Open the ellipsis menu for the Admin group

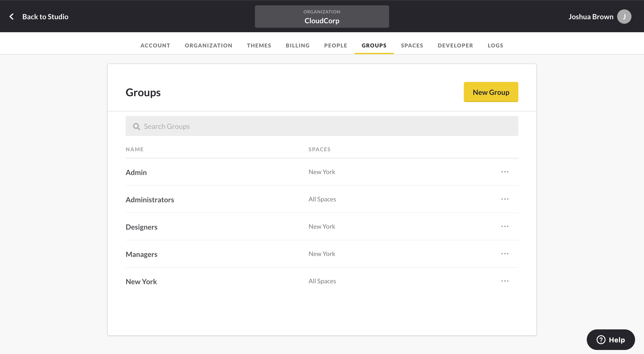pos(505,172)
